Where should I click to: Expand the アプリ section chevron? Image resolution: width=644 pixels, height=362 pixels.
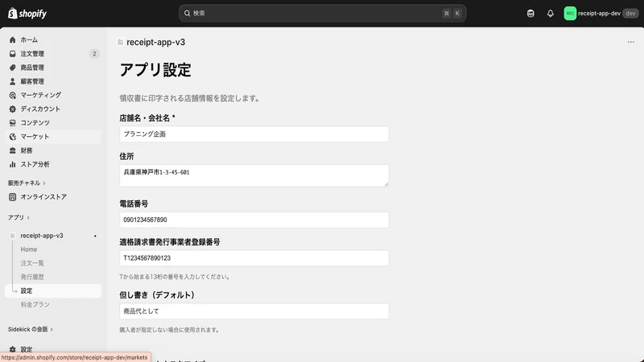pos(28,217)
